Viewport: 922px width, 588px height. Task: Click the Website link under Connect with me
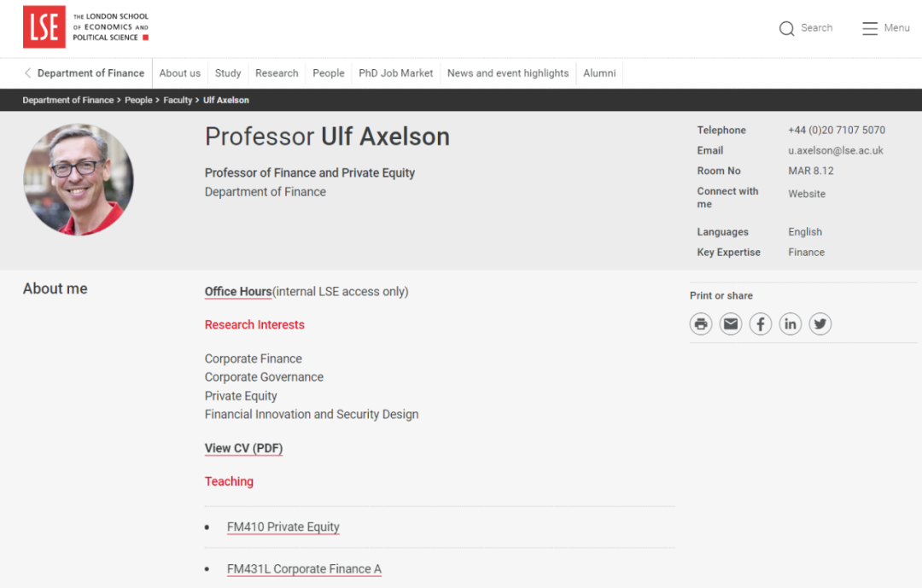[807, 194]
